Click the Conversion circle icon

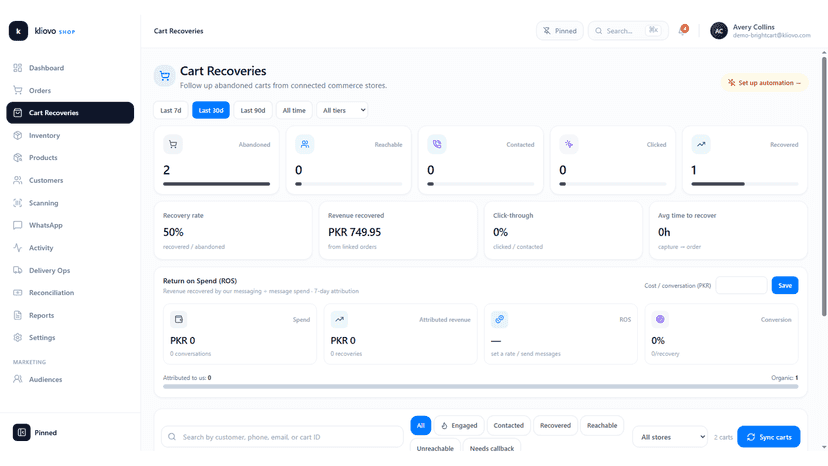click(660, 319)
